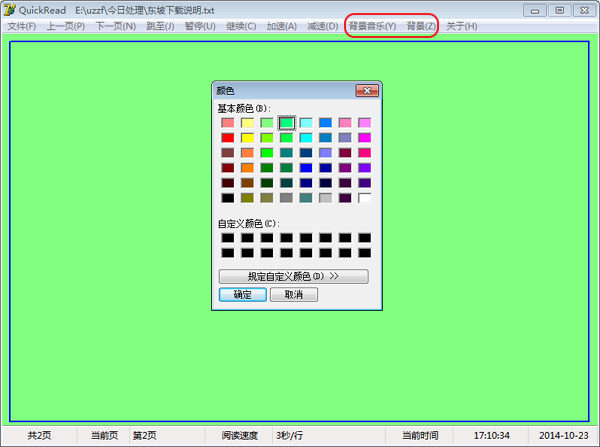Select the bright magenta basic color swatch
Viewport: 600px width, 447px height.
tap(365, 138)
